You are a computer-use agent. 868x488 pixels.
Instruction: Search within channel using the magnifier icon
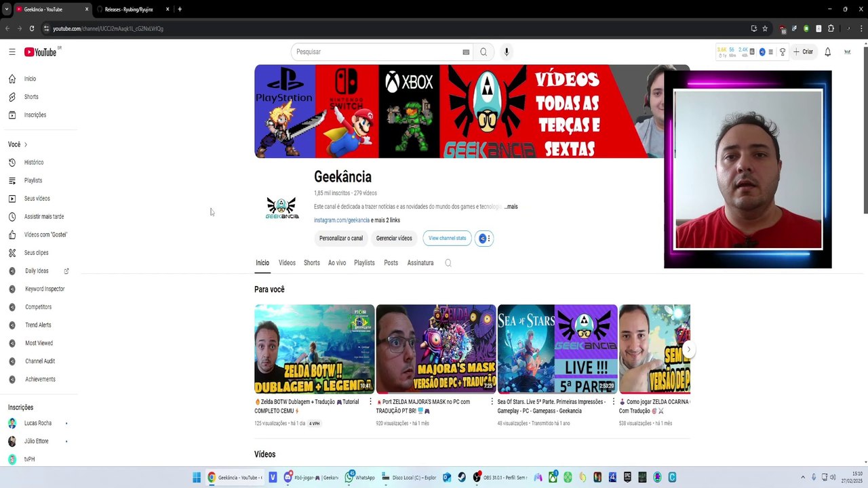[x=448, y=263]
